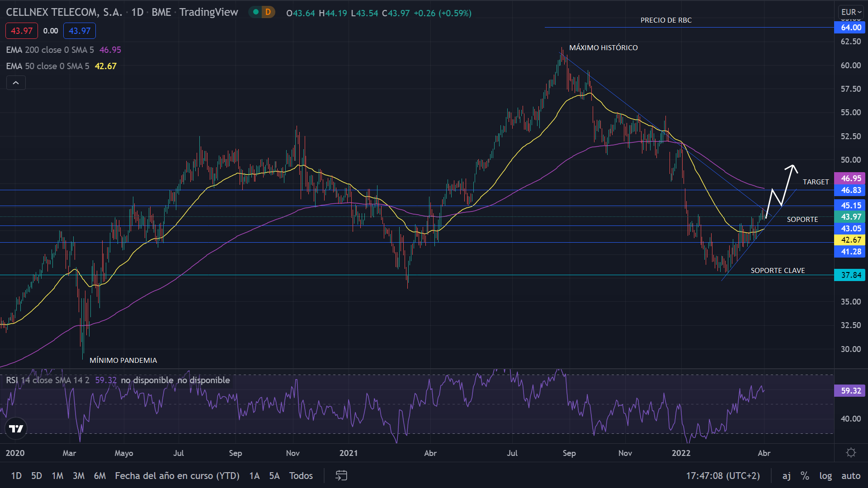
Task: Select the Todos time range
Action: coord(301,475)
